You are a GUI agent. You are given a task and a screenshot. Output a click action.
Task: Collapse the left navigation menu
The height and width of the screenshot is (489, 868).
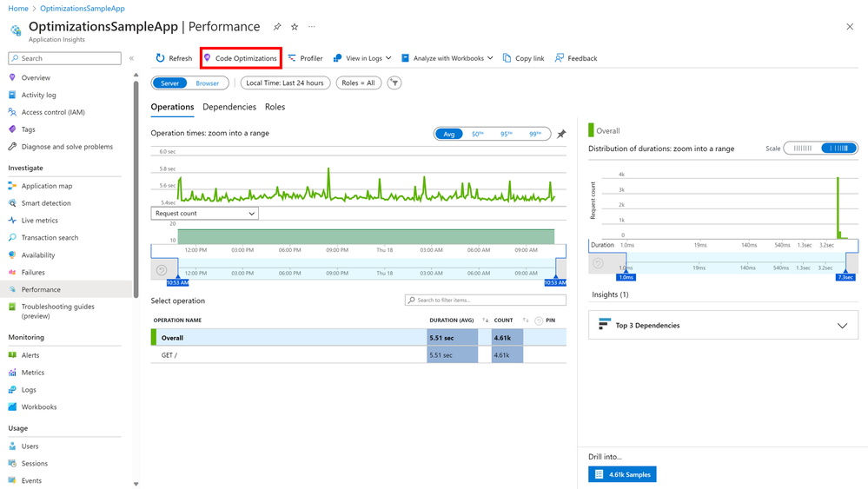tap(131, 58)
